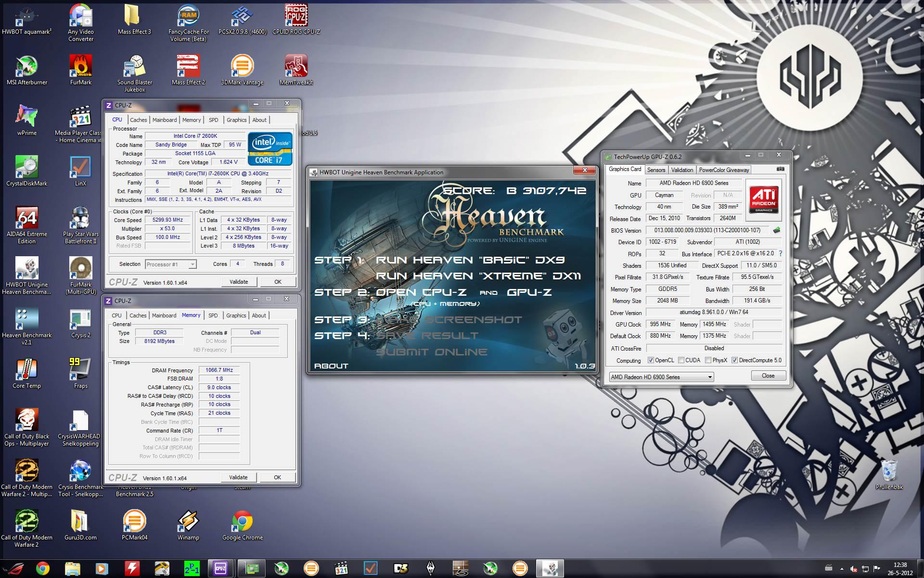The width and height of the screenshot is (924, 578).
Task: Open Graphics tab in bottom CPU-Z window
Action: (236, 315)
